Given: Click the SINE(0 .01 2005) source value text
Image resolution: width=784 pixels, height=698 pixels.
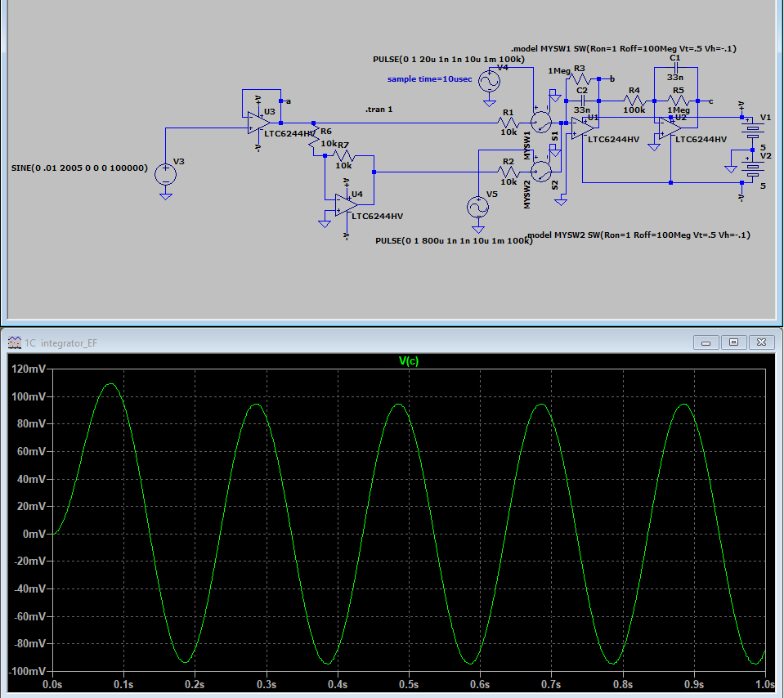Looking at the screenshot, I should pos(79,168).
